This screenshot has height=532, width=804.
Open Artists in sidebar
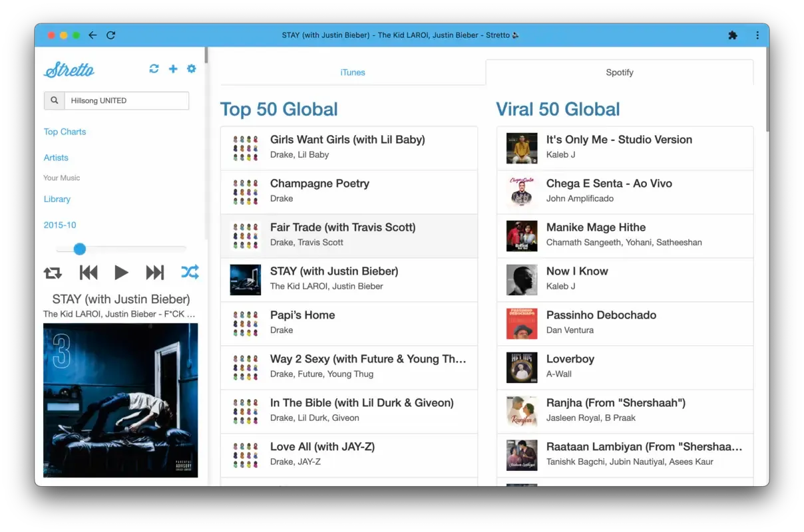(56, 158)
